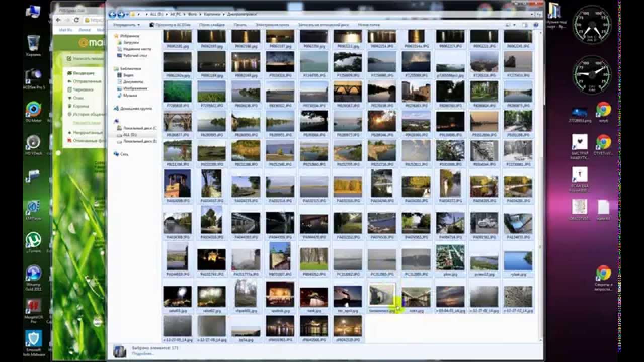Click Фото in the address breadcrumb

[x=194, y=15]
